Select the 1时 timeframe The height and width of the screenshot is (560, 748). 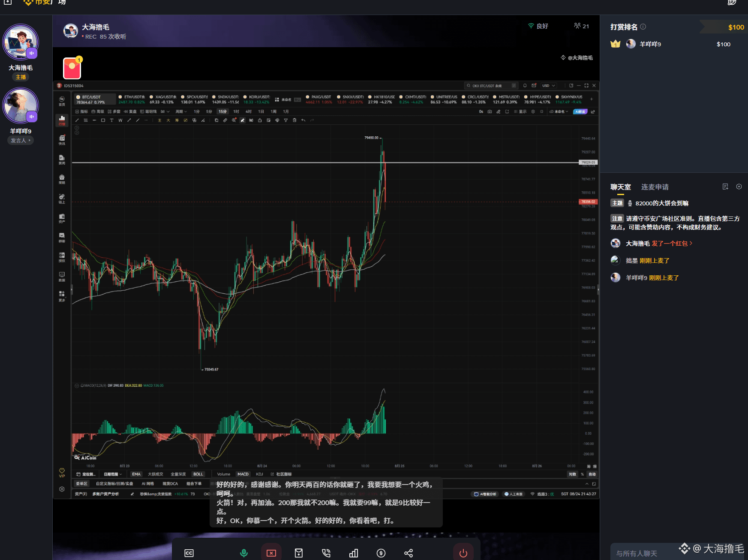point(236,111)
